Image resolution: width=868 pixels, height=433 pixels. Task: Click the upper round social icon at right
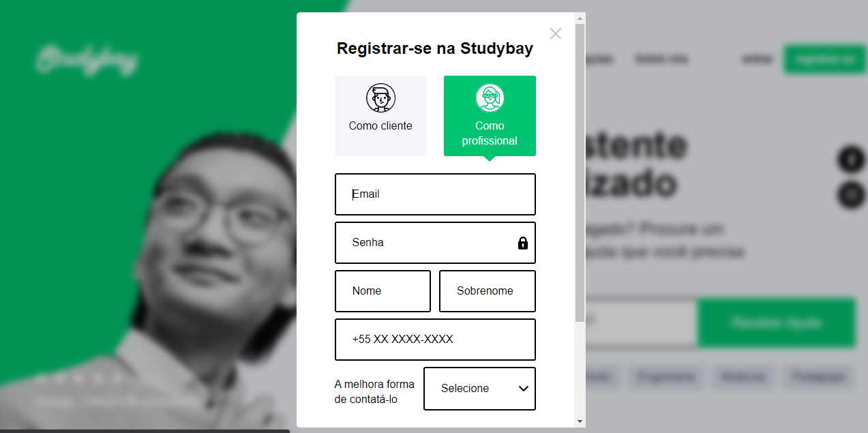(851, 160)
